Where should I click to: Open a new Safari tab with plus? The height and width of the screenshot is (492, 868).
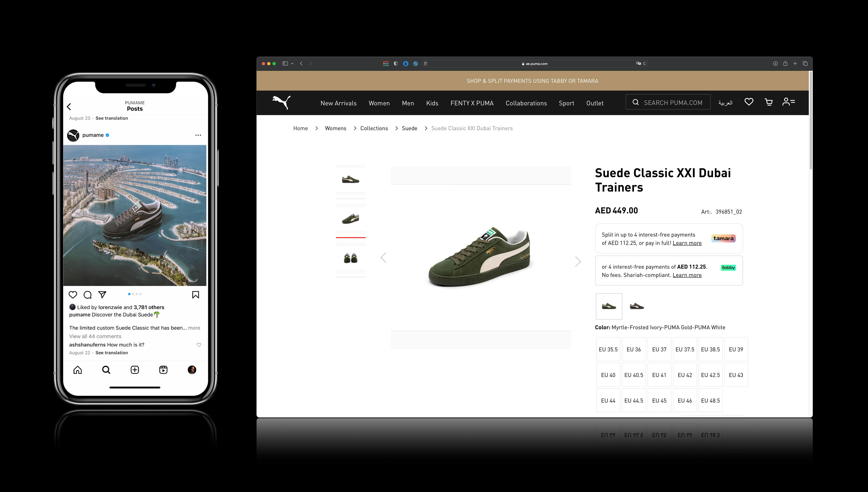795,64
